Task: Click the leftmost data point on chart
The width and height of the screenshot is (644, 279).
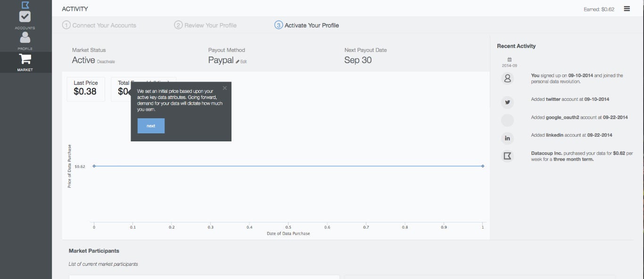Action: click(94, 166)
